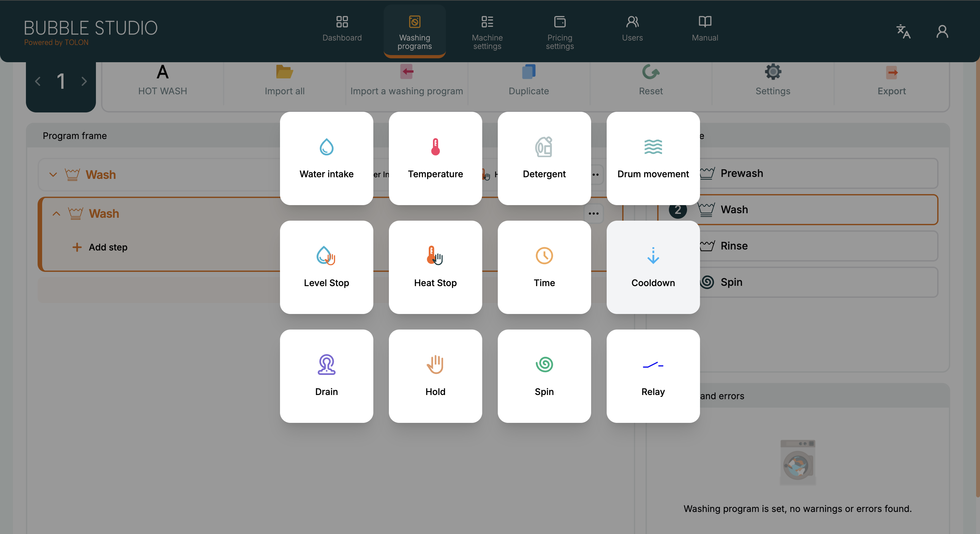Expand the first Wash section chevron

(53, 175)
